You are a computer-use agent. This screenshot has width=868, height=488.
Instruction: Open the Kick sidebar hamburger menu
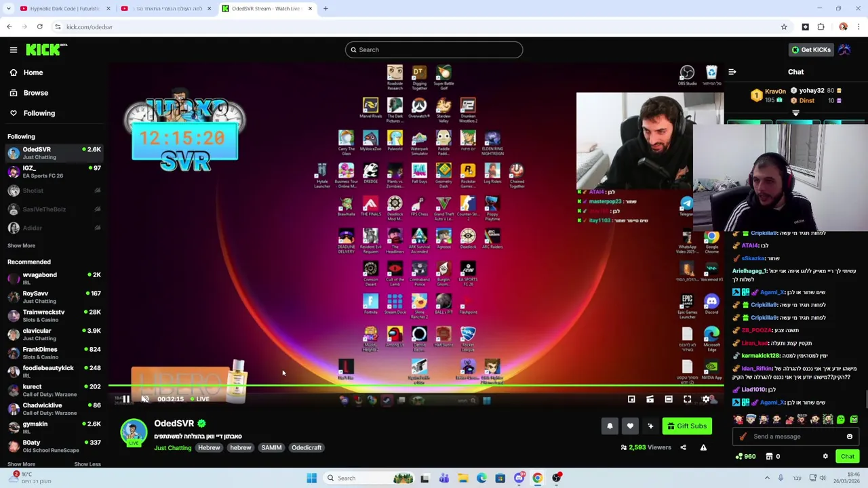point(13,49)
